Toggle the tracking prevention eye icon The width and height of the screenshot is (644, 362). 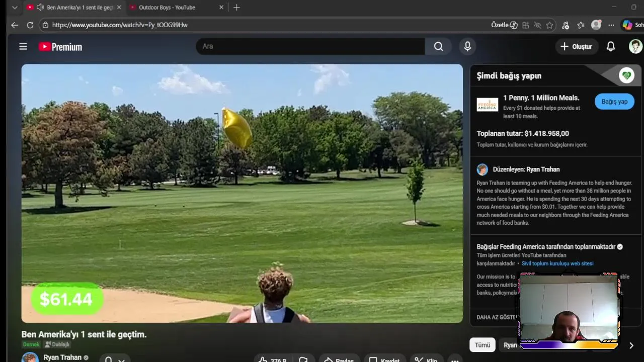(537, 25)
